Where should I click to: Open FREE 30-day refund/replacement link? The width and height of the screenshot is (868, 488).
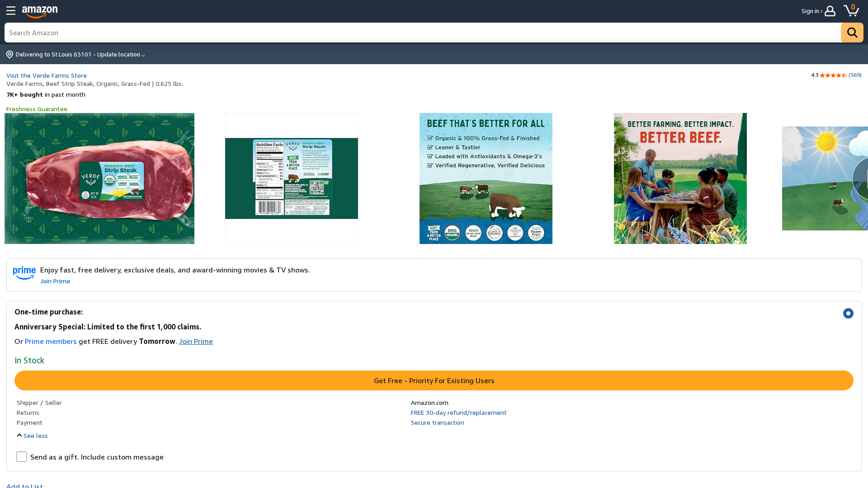coord(458,413)
